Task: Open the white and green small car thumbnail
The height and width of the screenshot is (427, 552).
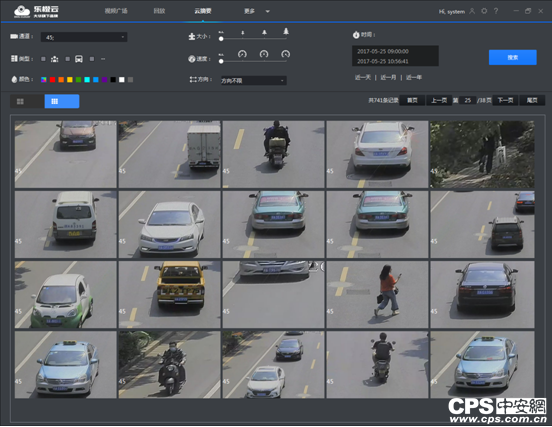Action: pos(65,294)
